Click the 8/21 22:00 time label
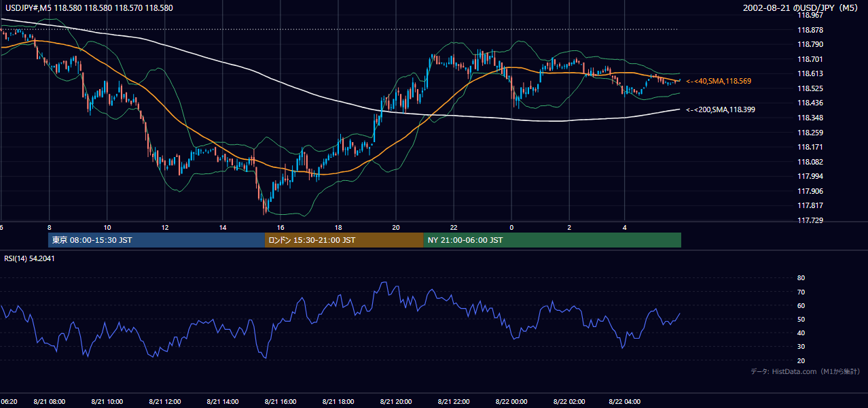The height and width of the screenshot is (408, 868). (x=454, y=402)
